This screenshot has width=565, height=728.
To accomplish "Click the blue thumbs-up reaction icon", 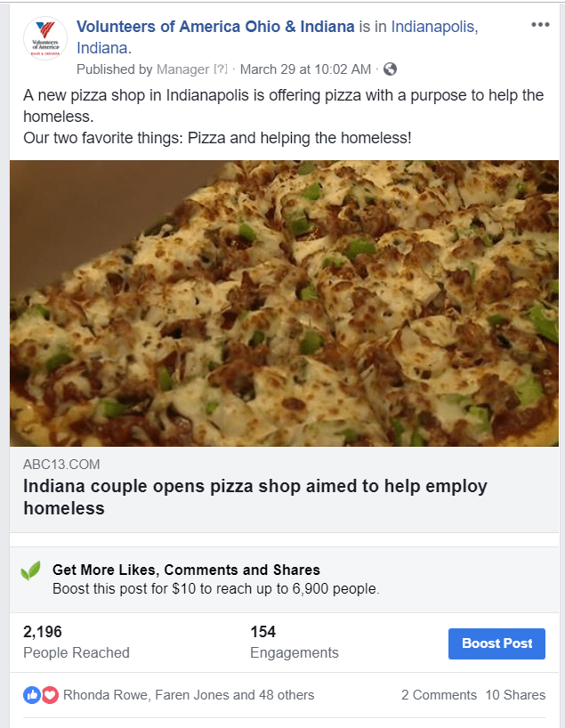I will [32, 695].
